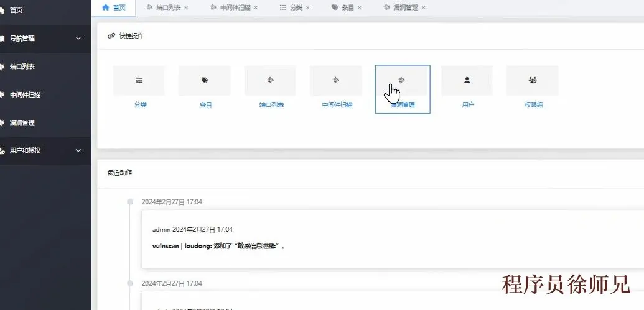
Task: Click the 中间件扫描 link under quick actions
Action: point(337,105)
